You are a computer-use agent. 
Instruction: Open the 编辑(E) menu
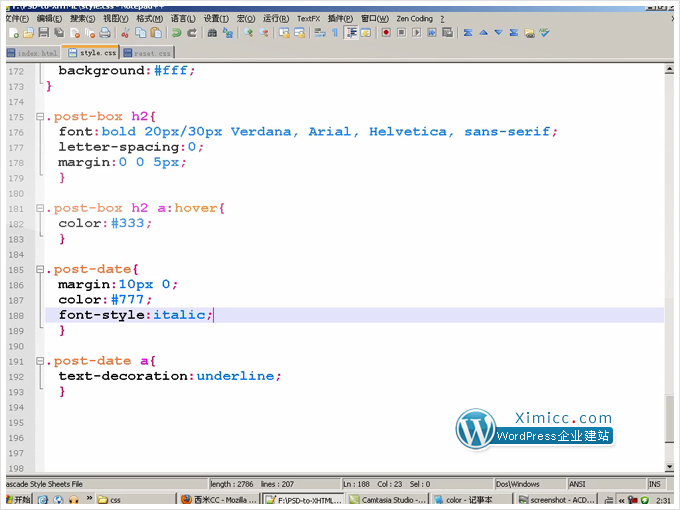pyautogui.click(x=49, y=19)
